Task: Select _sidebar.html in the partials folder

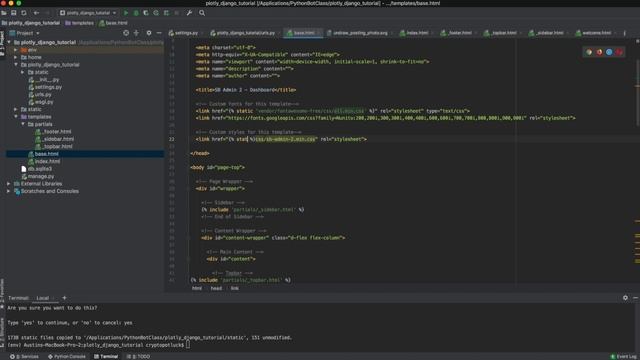Action: 54,139
